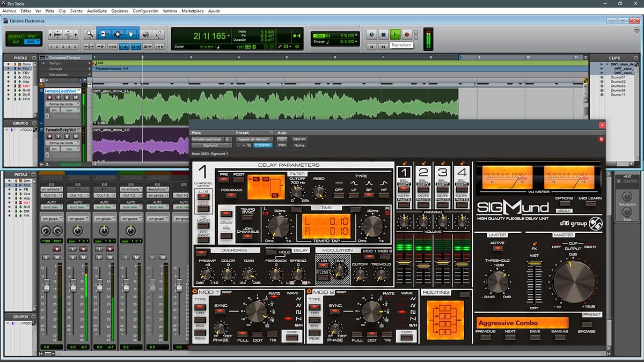The image size is (644, 362).
Task: Open the main counter format dropdown
Action: [x=228, y=36]
